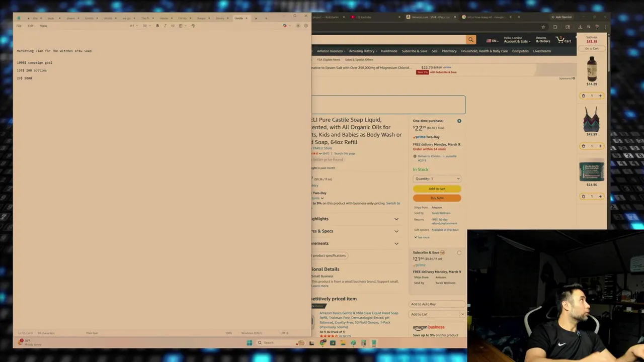Screen dimensions: 644x362
Task: Toggle italic formatting in Notepad
Action: coord(165,26)
